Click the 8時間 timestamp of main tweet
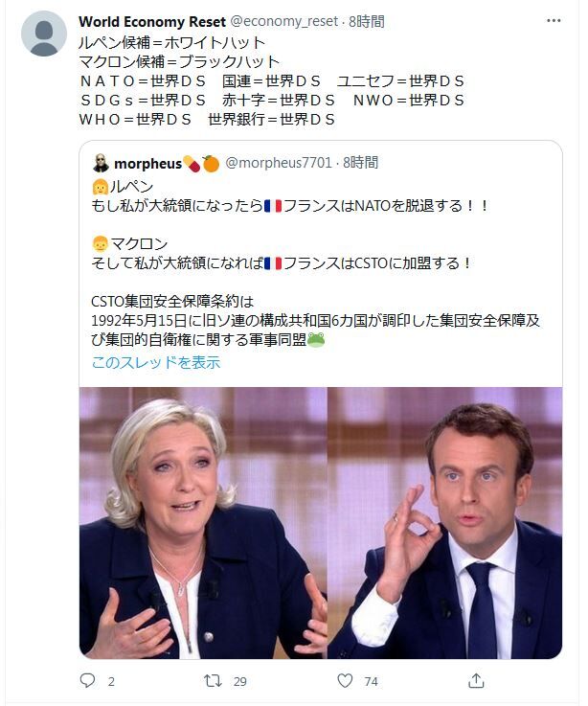The image size is (588, 706). (x=367, y=21)
